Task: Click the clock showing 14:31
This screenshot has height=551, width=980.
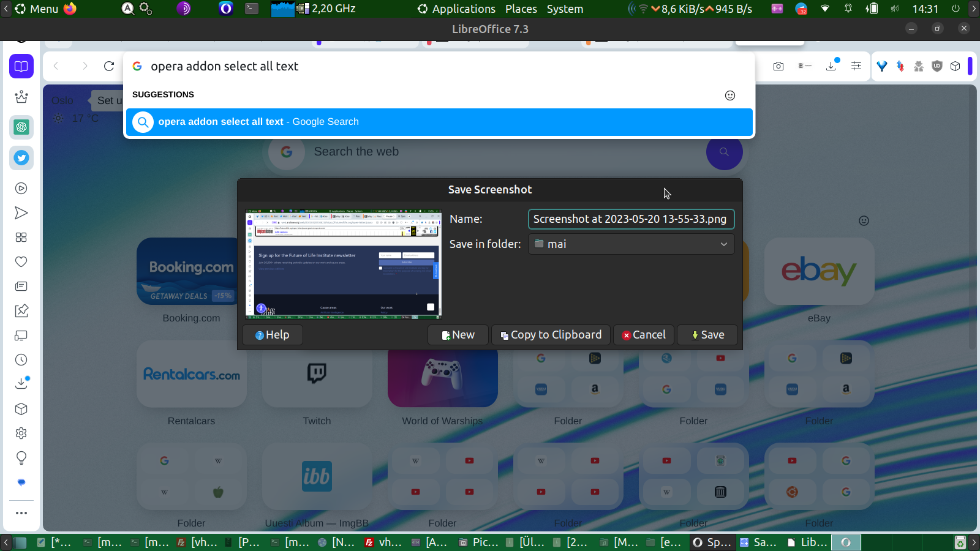Action: point(925,9)
